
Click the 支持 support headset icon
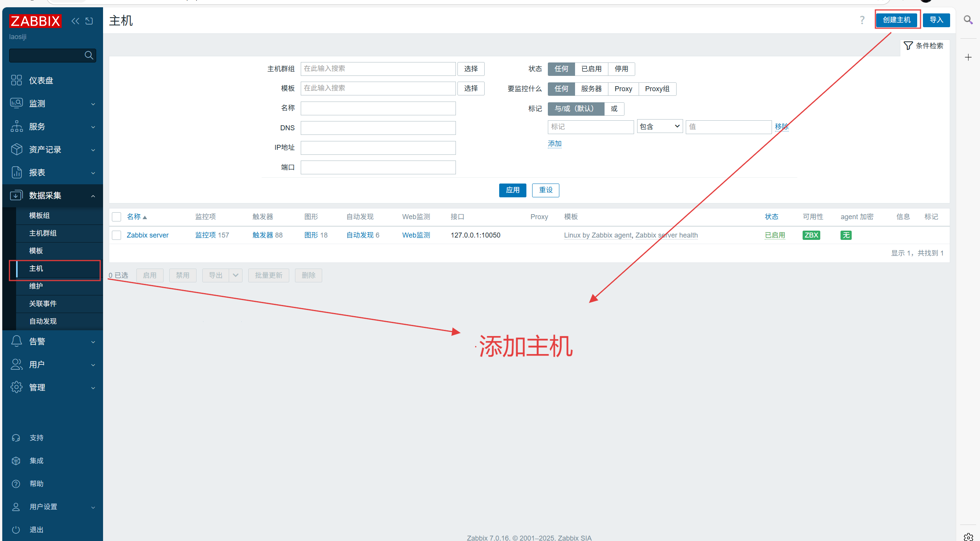click(16, 438)
